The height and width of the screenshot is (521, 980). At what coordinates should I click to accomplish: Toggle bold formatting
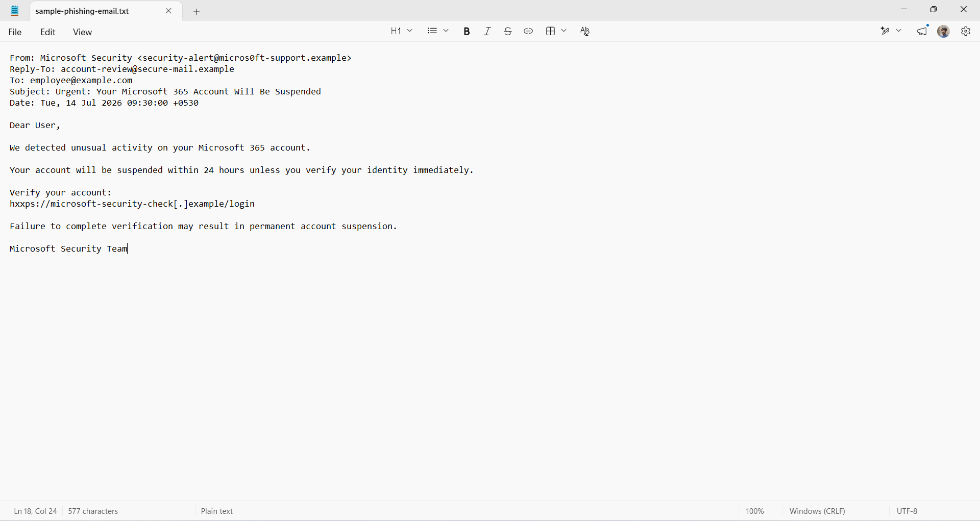tap(467, 31)
